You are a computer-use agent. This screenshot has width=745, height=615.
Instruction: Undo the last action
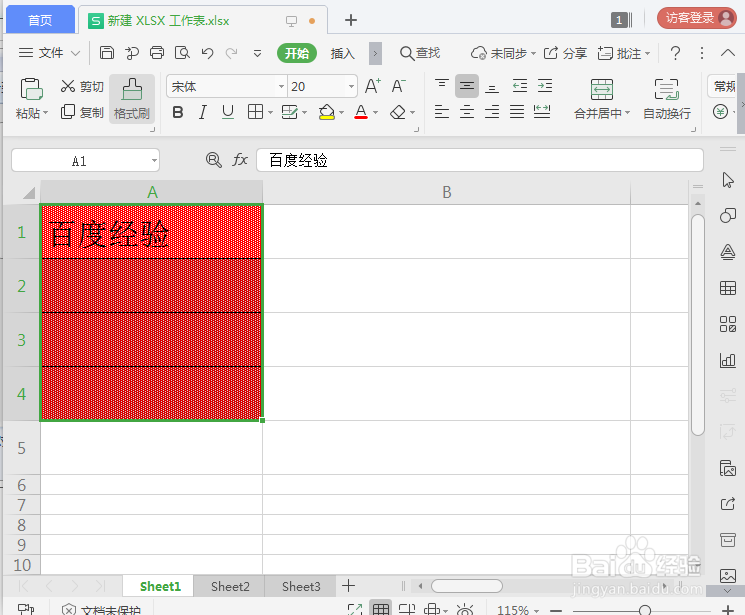click(x=207, y=53)
